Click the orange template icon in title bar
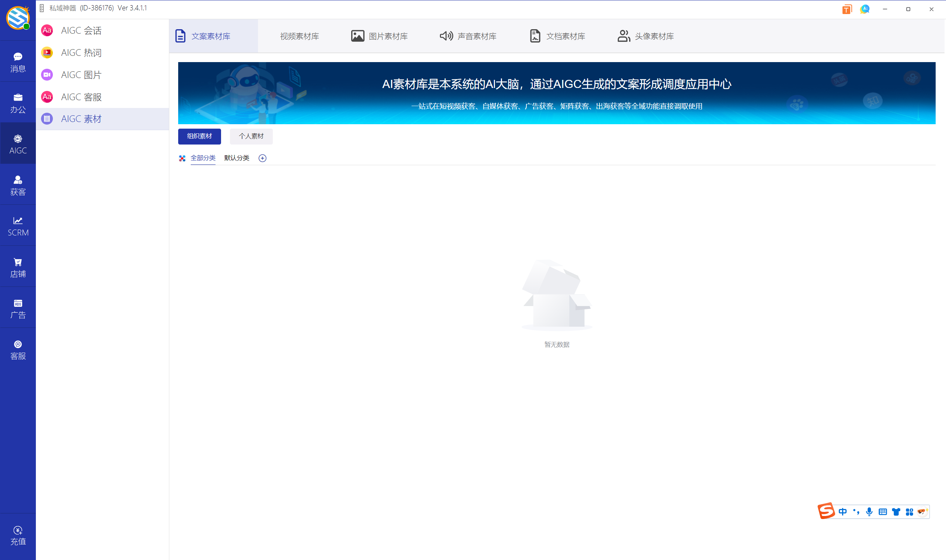946x560 pixels. click(x=847, y=9)
